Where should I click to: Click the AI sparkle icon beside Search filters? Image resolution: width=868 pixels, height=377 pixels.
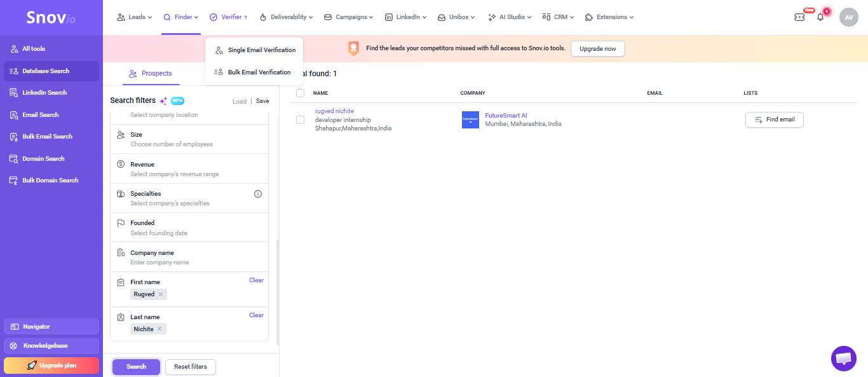[163, 100]
